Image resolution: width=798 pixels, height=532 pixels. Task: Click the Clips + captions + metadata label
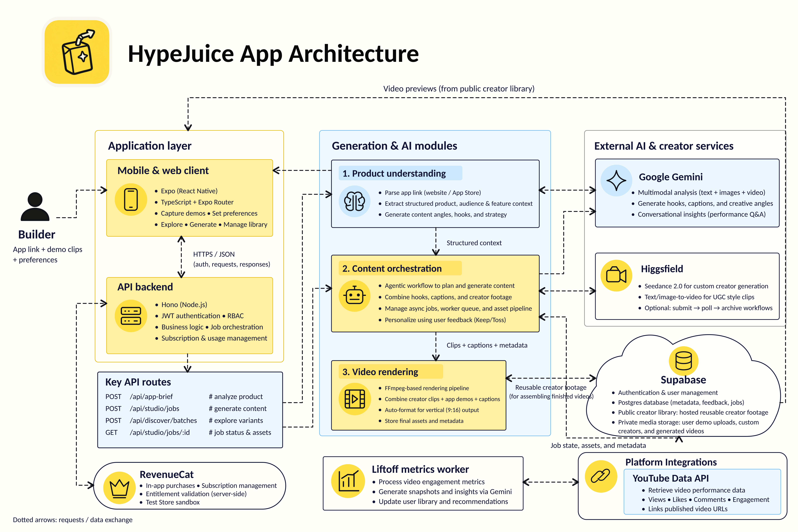[487, 345]
